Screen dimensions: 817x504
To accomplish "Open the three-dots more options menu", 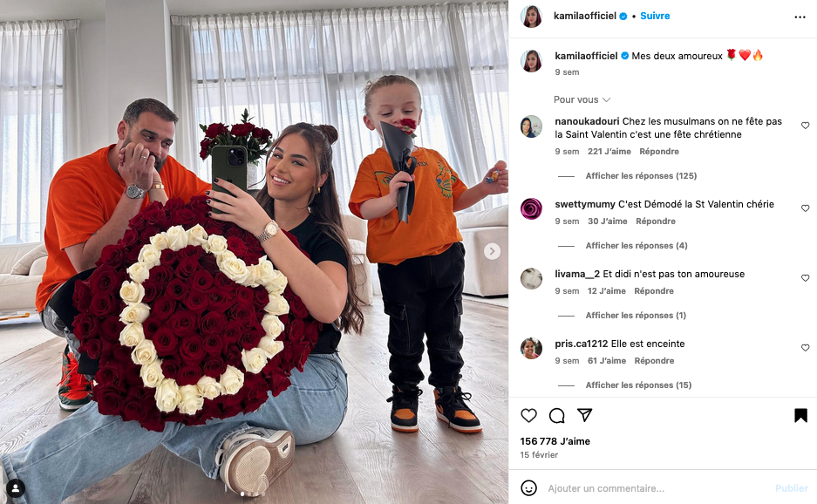I will 800,17.
